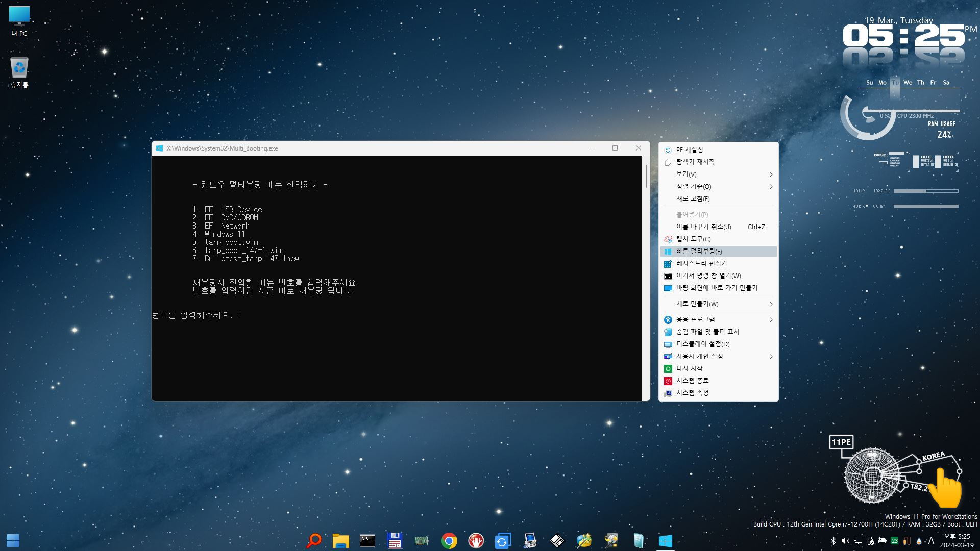Click the safely remove USB tray icon
Screen dimensions: 980x551
coord(871,541)
